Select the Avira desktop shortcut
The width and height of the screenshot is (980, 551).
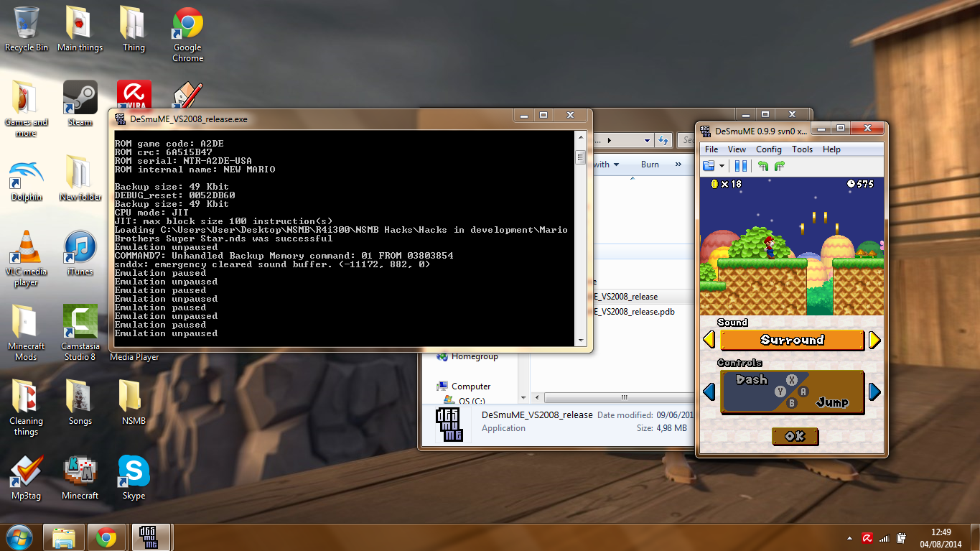[134, 94]
